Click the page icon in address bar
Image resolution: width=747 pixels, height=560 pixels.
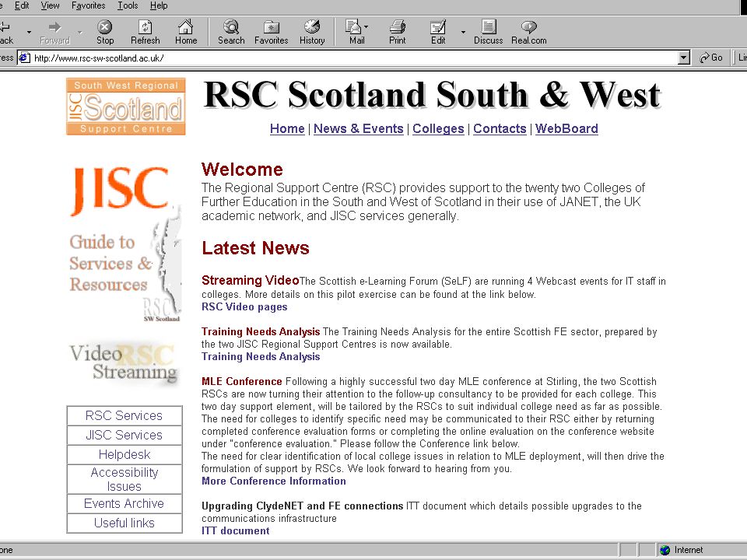[24, 58]
